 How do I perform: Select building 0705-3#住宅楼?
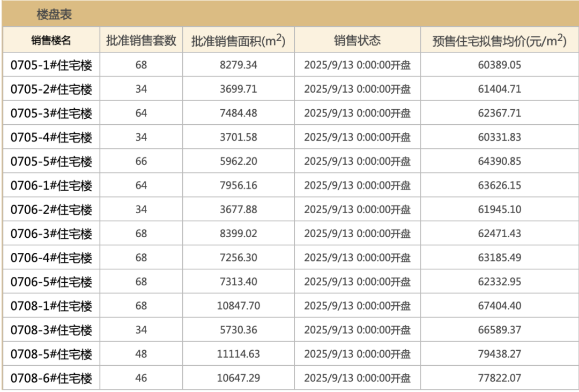tap(51, 114)
